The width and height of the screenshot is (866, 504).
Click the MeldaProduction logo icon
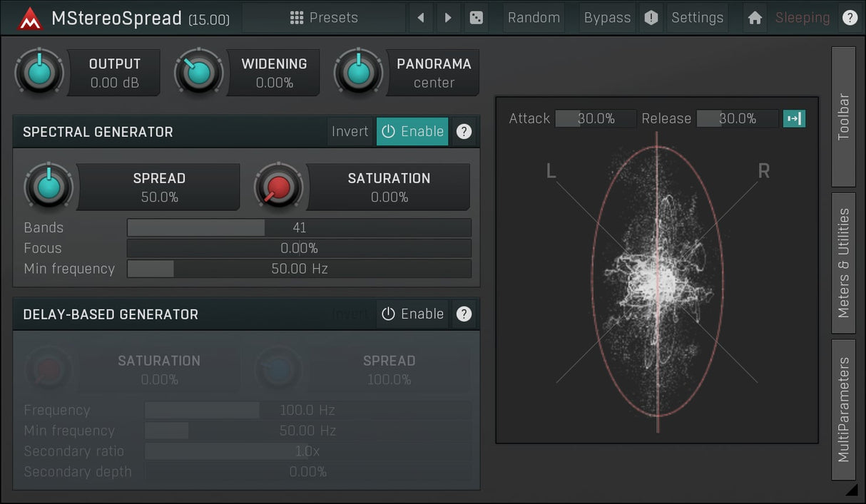click(x=29, y=19)
